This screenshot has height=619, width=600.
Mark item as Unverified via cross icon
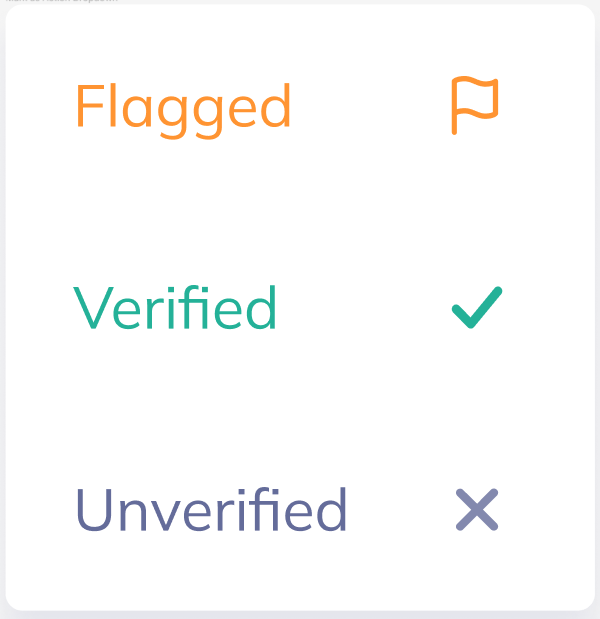coord(477,509)
